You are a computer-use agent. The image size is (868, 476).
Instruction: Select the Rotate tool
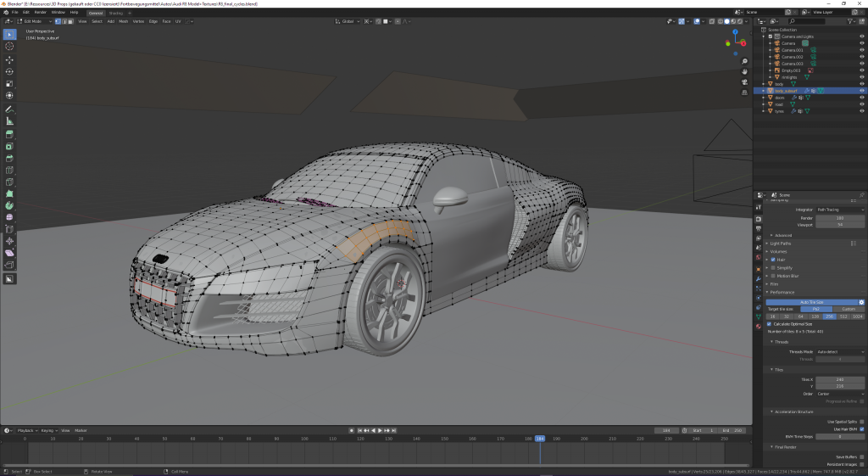pyautogui.click(x=9, y=72)
